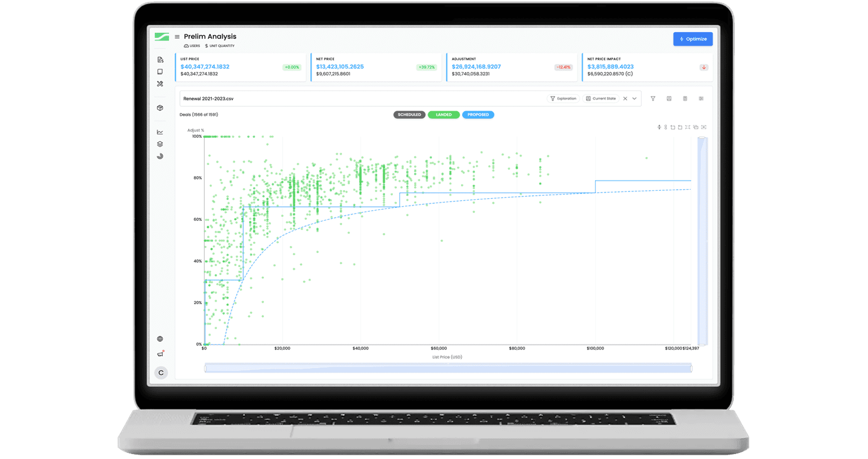Image resolution: width=868 pixels, height=459 pixels.
Task: Toggle the PROPOSED series pill
Action: 478,115
